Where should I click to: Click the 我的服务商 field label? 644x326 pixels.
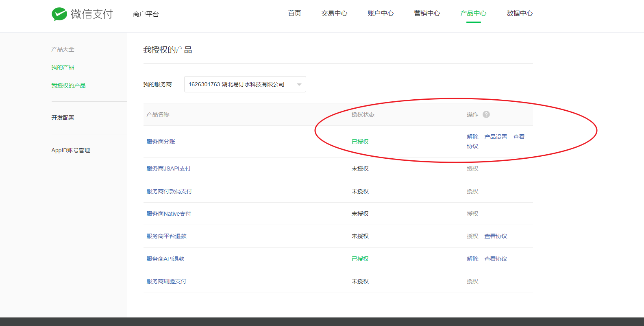pyautogui.click(x=157, y=84)
